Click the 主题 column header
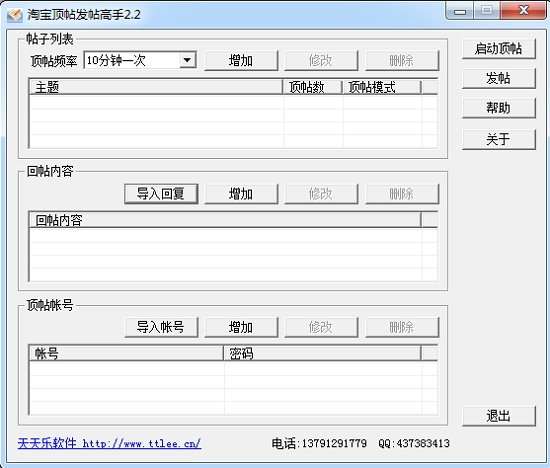The image size is (550, 468). tap(156, 87)
